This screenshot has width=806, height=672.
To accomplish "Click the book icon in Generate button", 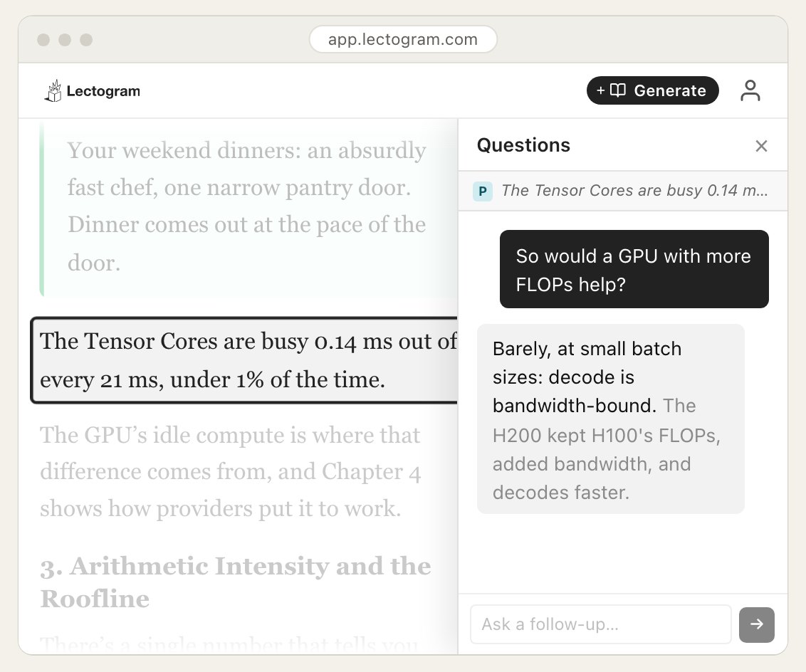I will pyautogui.click(x=617, y=90).
